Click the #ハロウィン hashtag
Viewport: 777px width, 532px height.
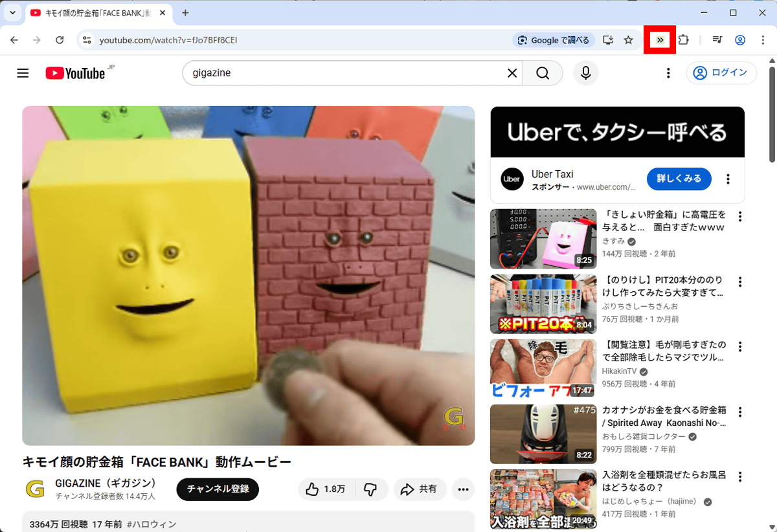152,524
